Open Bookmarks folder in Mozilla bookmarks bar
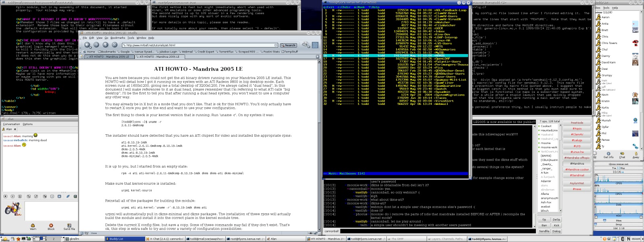Viewport: 644px width, 242px height. pyautogui.click(x=107, y=52)
